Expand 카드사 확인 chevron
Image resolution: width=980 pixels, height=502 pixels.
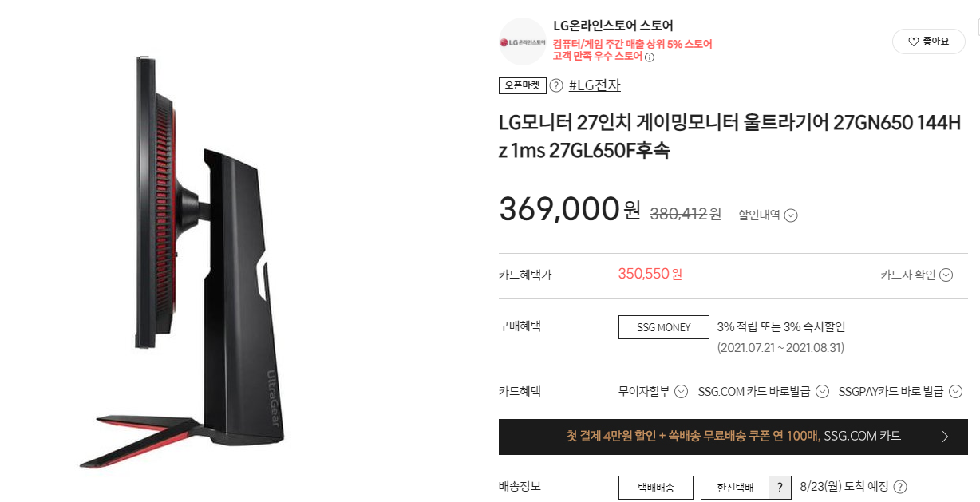[917, 275]
